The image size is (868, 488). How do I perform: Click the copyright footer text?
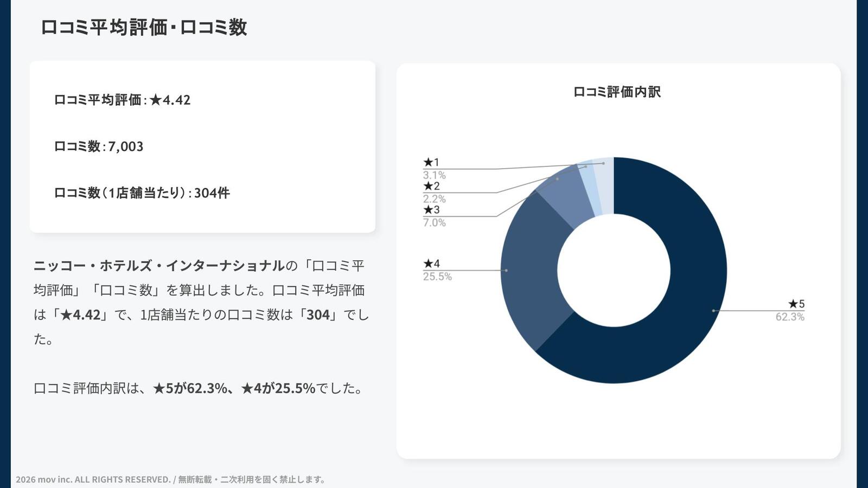tap(170, 479)
